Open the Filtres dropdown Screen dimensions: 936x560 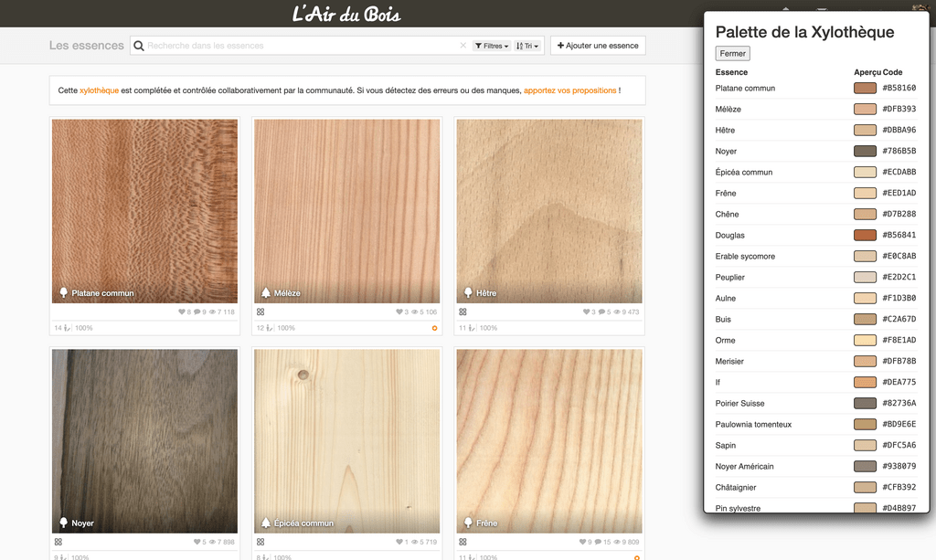[x=492, y=46]
